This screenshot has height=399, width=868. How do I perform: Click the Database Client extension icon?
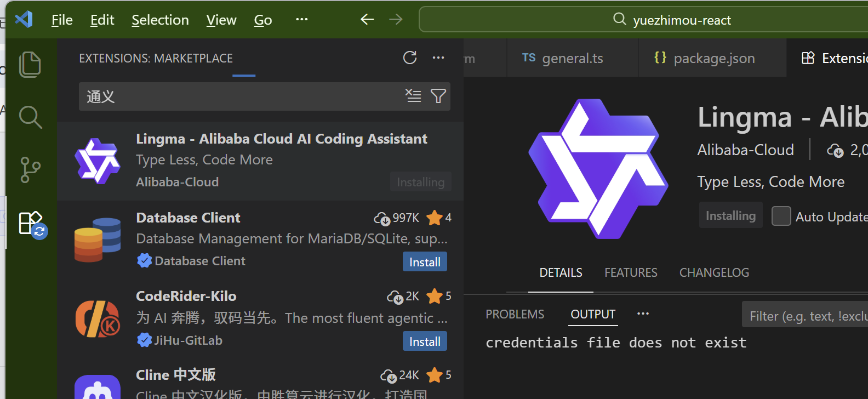click(x=97, y=240)
